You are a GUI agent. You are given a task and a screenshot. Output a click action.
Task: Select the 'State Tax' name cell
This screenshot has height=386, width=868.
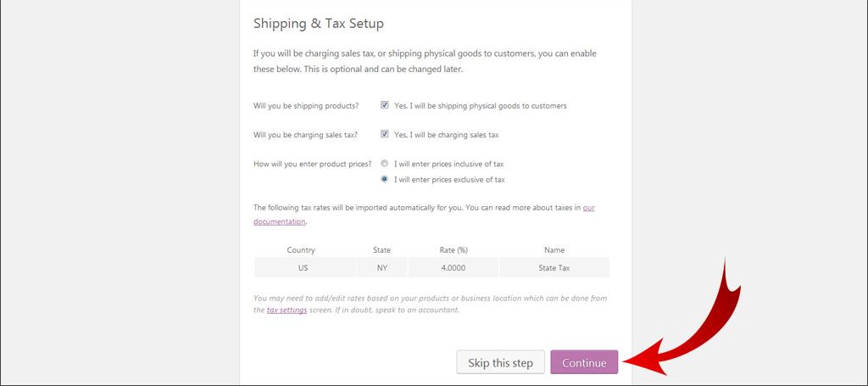pos(554,267)
